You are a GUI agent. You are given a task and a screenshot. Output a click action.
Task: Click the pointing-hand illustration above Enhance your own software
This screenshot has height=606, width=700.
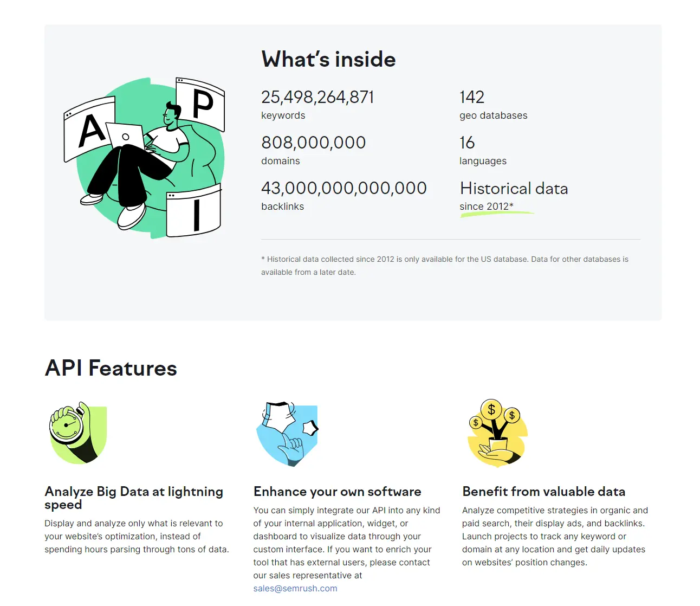(x=287, y=434)
